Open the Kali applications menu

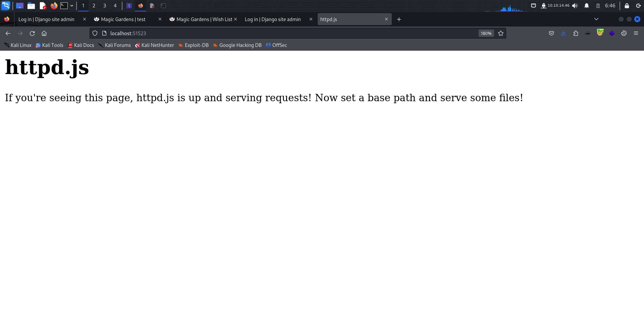(x=6, y=6)
